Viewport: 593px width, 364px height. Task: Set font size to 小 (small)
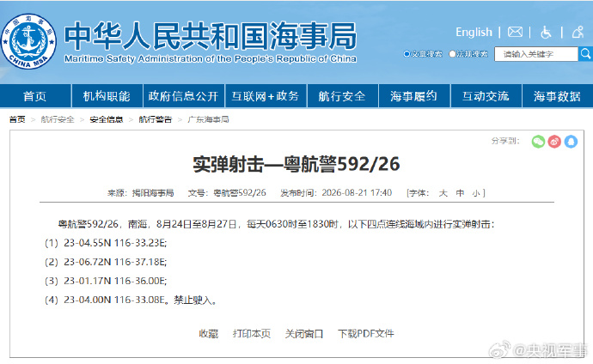click(x=476, y=193)
